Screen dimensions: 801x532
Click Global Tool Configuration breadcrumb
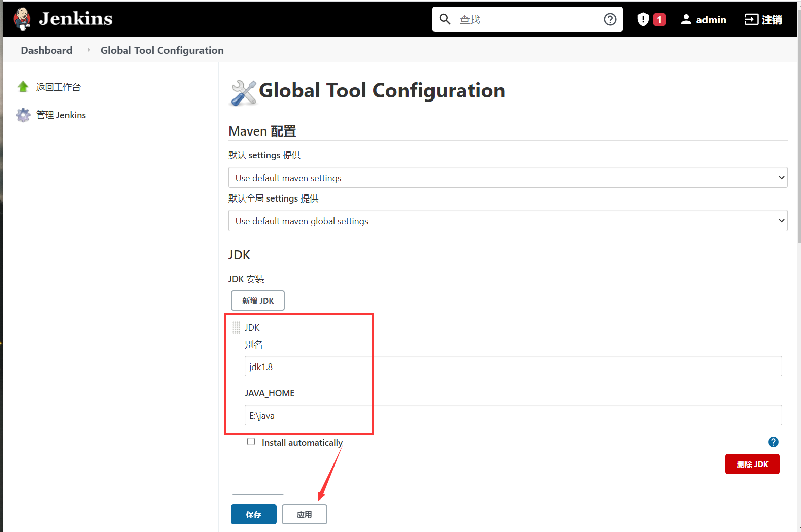[162, 50]
